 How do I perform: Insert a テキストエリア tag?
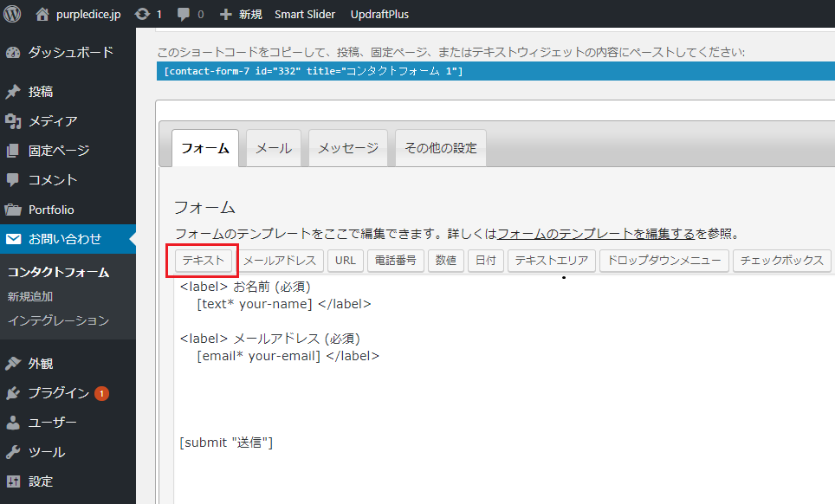pyautogui.click(x=552, y=261)
